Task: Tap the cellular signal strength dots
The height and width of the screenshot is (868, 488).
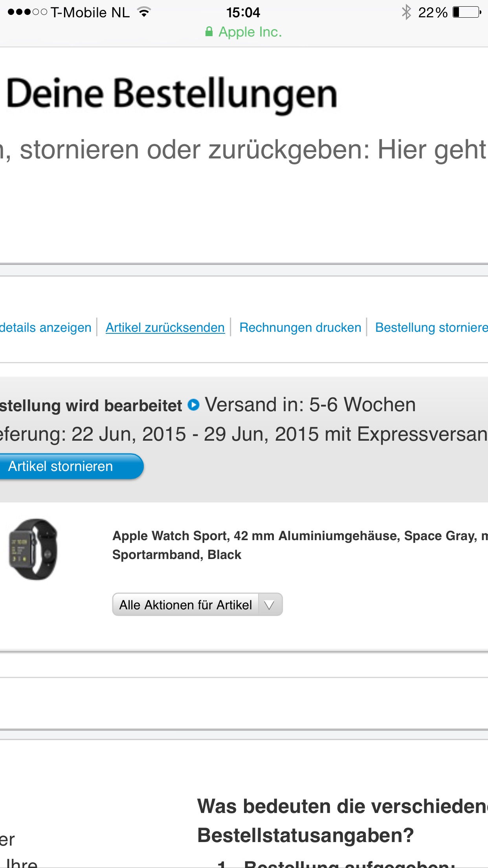Action: [28, 12]
